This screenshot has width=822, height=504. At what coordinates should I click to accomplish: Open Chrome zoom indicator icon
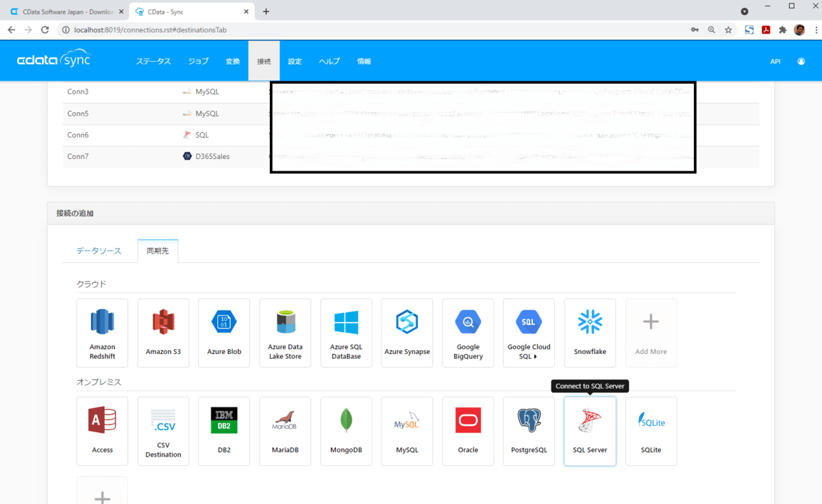point(712,30)
